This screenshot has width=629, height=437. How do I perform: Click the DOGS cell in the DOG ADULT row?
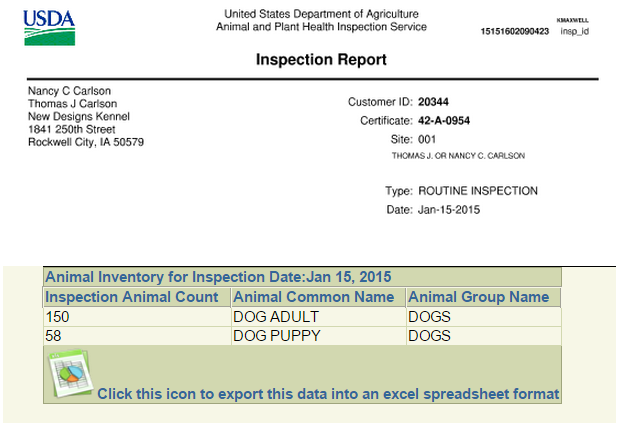[x=429, y=317]
